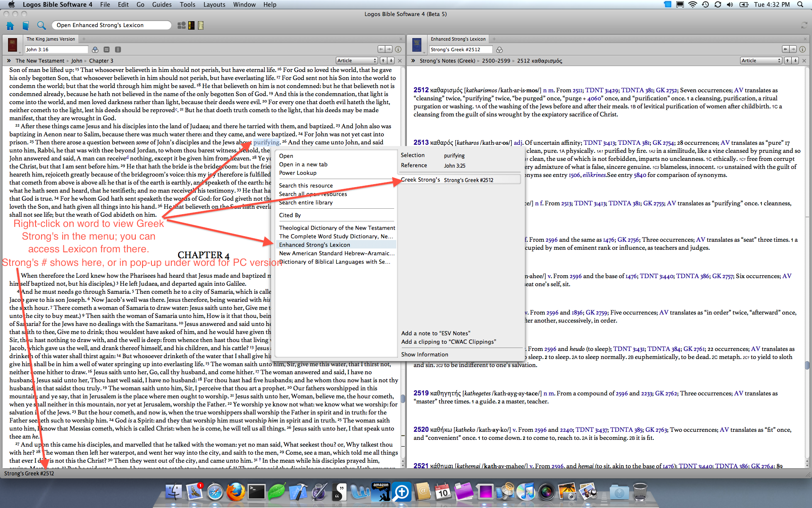This screenshot has height=508, width=812.
Task: Click Strong's Notes (Greek) breadcrumb
Action: [x=447, y=61]
